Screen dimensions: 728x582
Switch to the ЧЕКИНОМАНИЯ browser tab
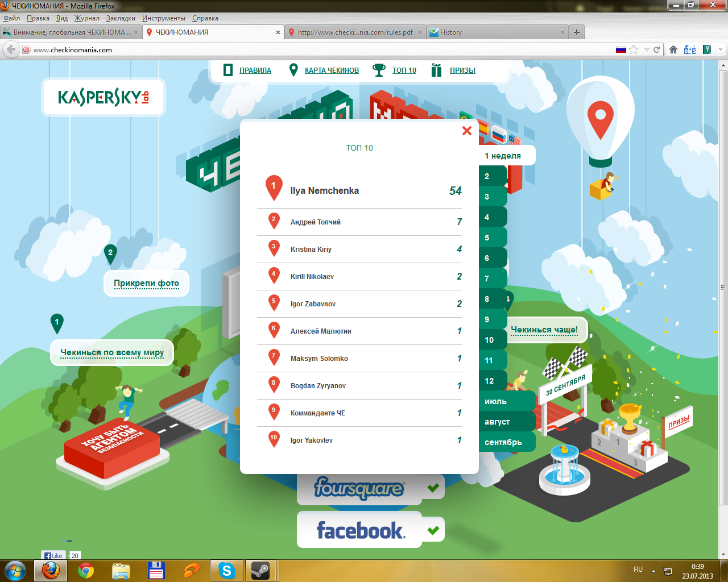pyautogui.click(x=214, y=32)
